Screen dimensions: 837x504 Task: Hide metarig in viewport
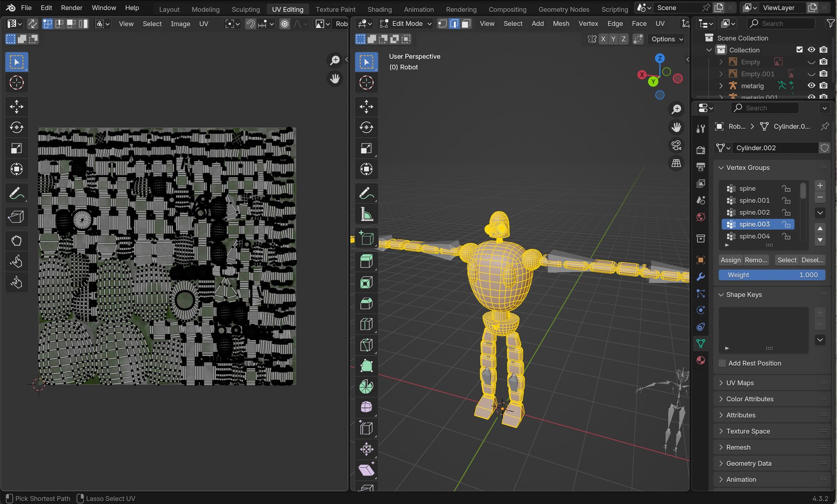(x=812, y=85)
